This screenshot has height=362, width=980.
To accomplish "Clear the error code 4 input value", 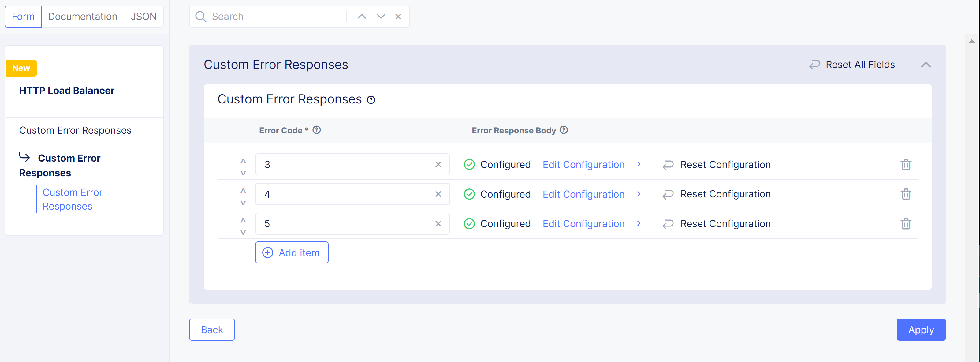I will point(438,194).
